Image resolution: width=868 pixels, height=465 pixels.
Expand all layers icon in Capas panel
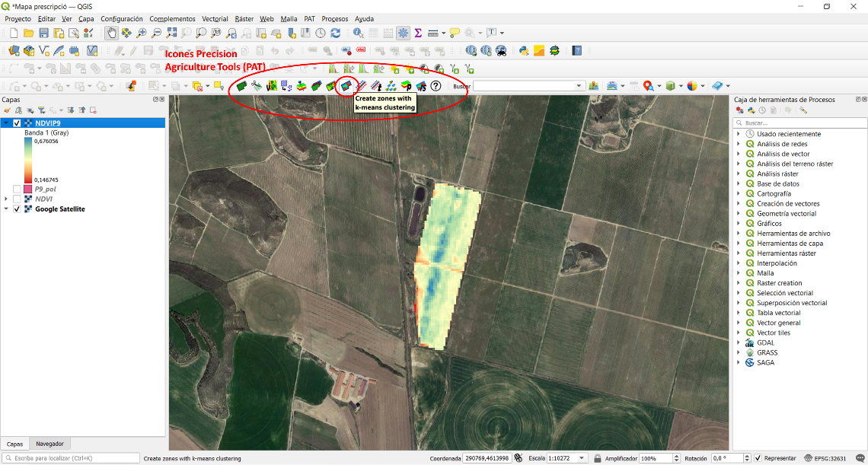click(x=72, y=110)
